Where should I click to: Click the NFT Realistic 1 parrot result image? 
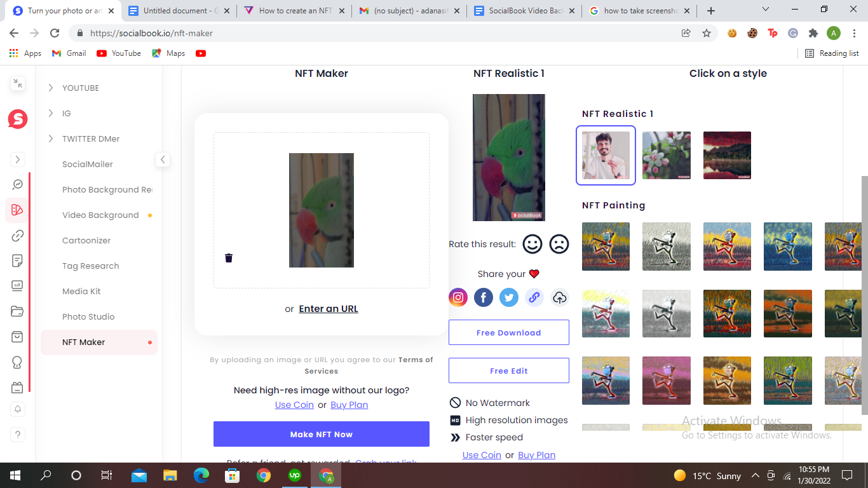(509, 158)
